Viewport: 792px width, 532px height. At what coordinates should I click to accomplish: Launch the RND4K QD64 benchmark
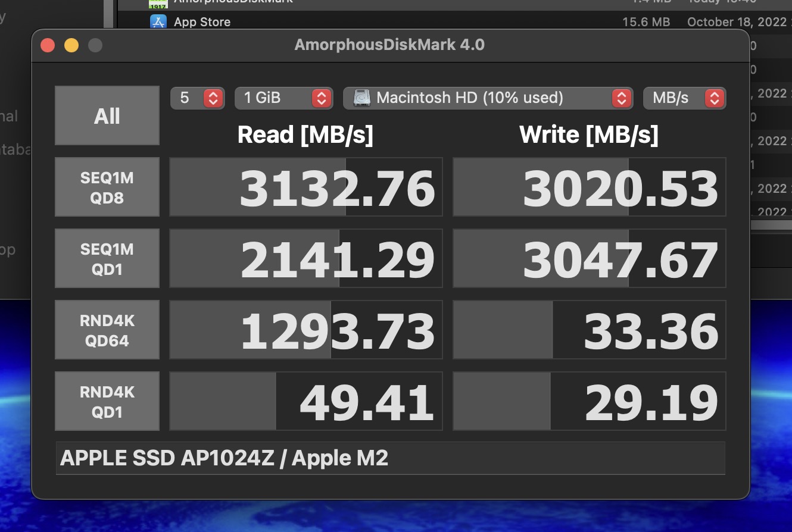tap(107, 330)
